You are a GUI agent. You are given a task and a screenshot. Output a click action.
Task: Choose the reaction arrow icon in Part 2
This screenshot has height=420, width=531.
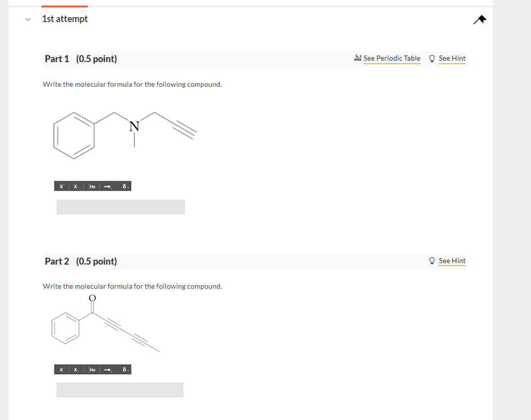click(107, 369)
